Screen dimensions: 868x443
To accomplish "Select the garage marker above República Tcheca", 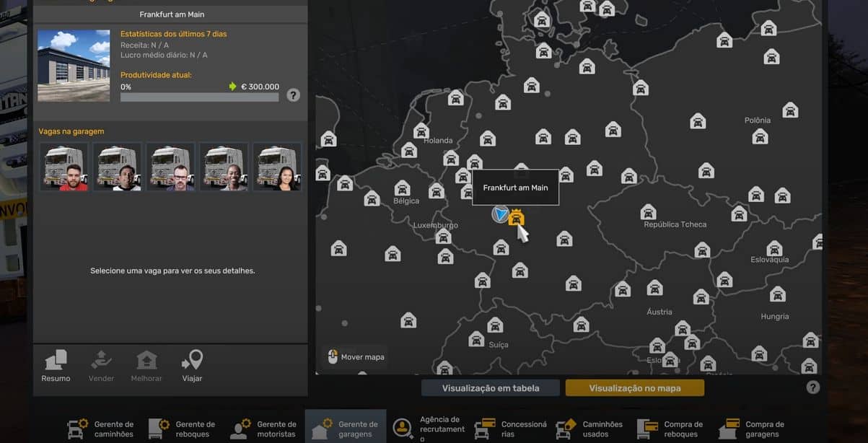I will tap(648, 212).
